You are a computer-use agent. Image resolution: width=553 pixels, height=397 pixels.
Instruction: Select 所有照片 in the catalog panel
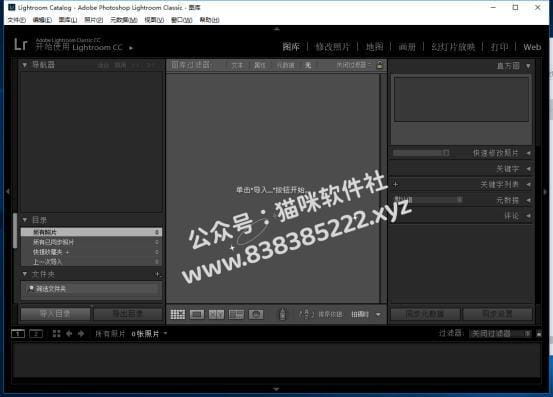[91, 232]
